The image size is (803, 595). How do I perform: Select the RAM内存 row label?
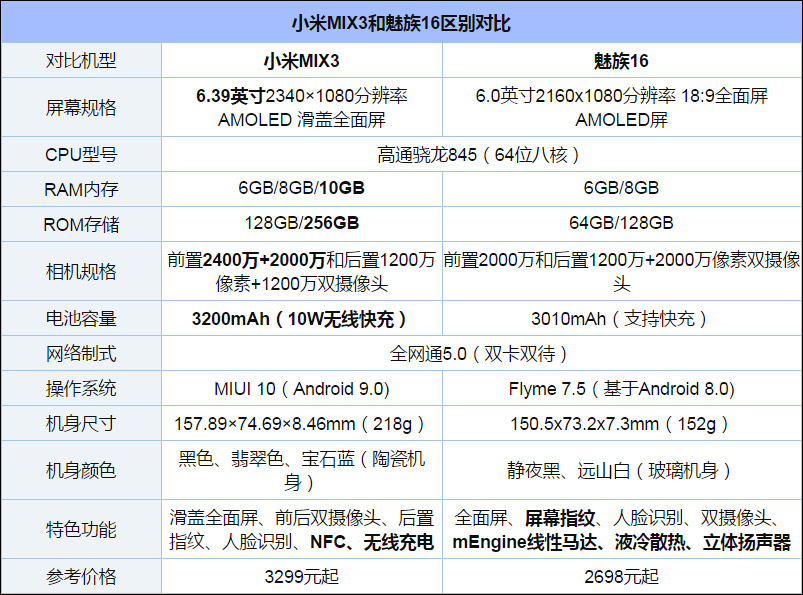tap(81, 189)
